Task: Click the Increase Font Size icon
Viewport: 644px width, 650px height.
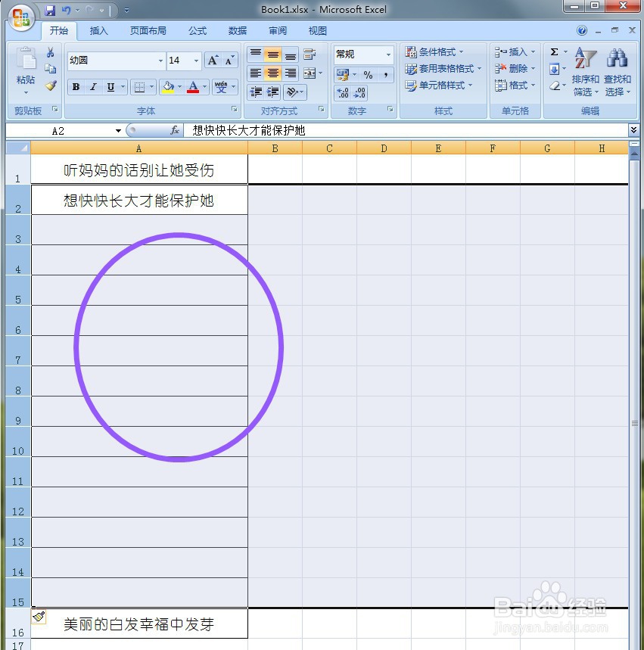Action: click(x=211, y=60)
